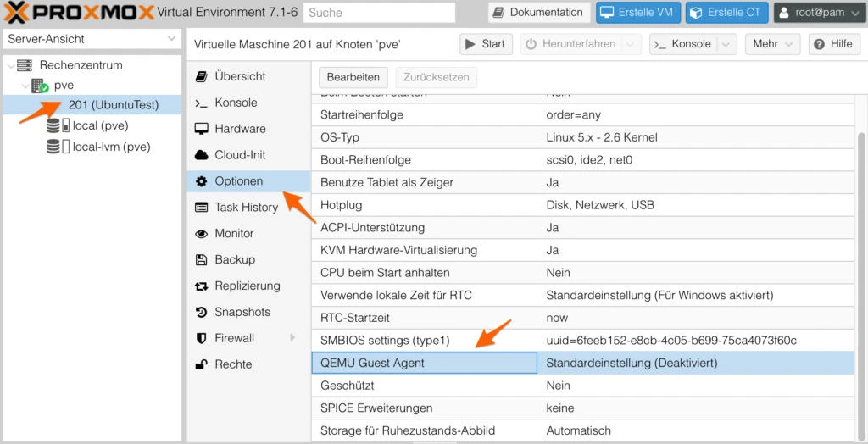Open Snapshots via its history icon
Screen dimensions: 868x444
point(201,313)
